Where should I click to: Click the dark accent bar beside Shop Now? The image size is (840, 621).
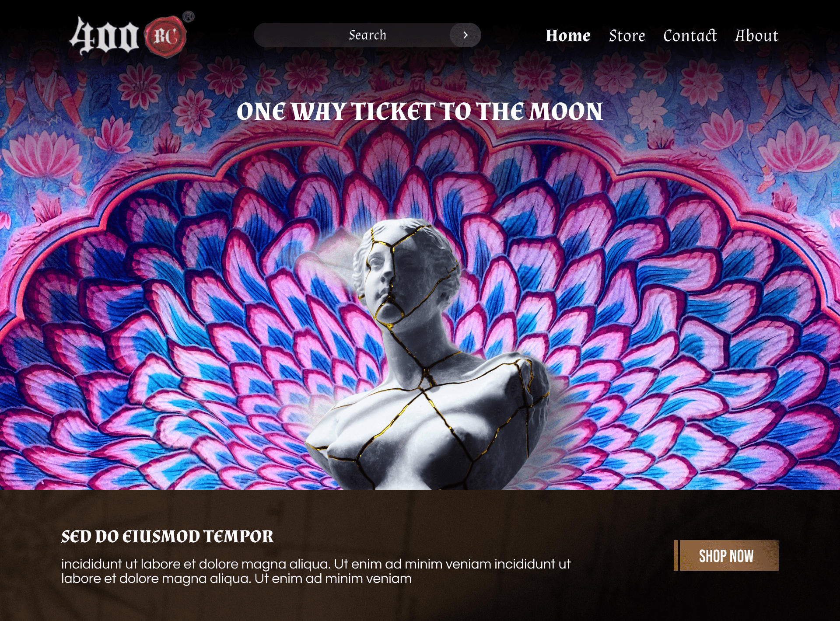coord(676,555)
